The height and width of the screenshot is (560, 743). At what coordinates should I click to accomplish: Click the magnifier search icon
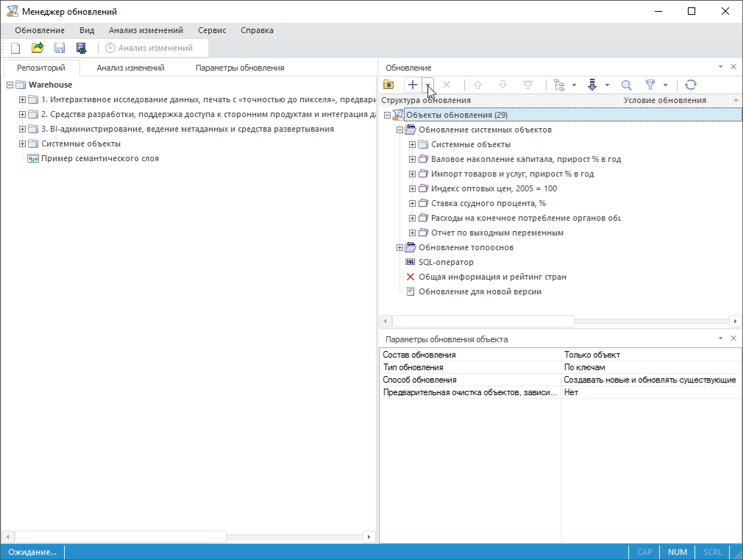[627, 85]
